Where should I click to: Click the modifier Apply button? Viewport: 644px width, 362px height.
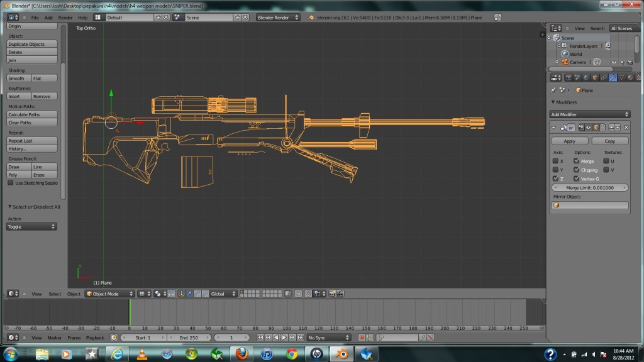coord(569,141)
